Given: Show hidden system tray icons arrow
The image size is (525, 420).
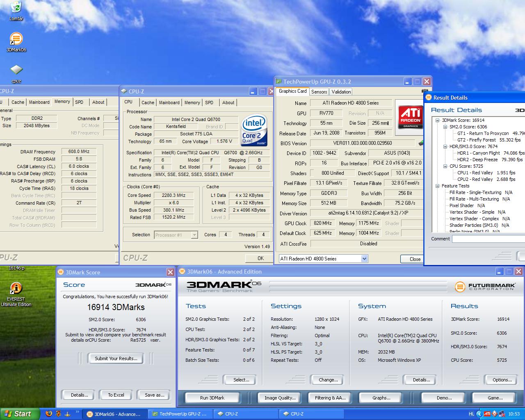Looking at the screenshot, I should tap(480, 414).
